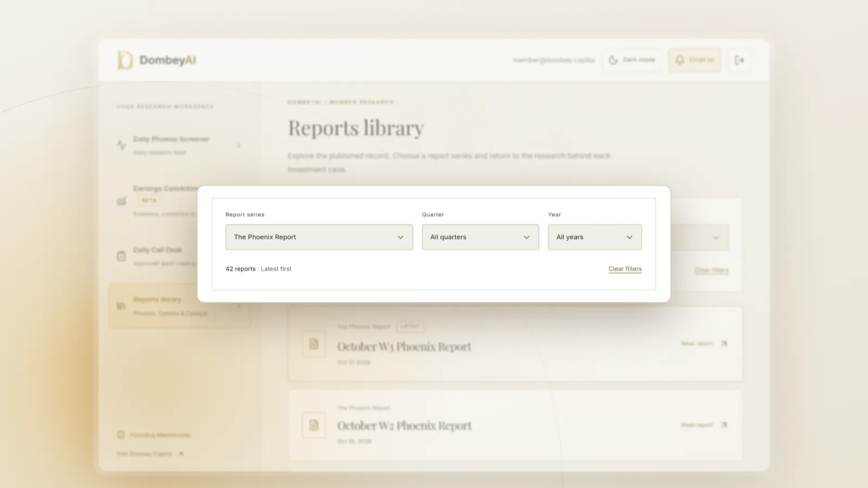
Task: Click the Visit Dombey Capital link
Action: (150, 454)
